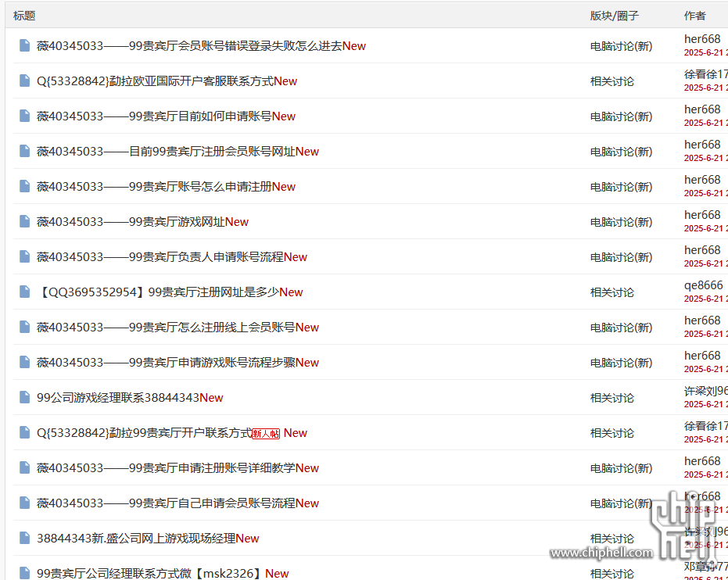Open thread 99贵宾厅游戏网址
The image size is (728, 580).
tap(131, 222)
